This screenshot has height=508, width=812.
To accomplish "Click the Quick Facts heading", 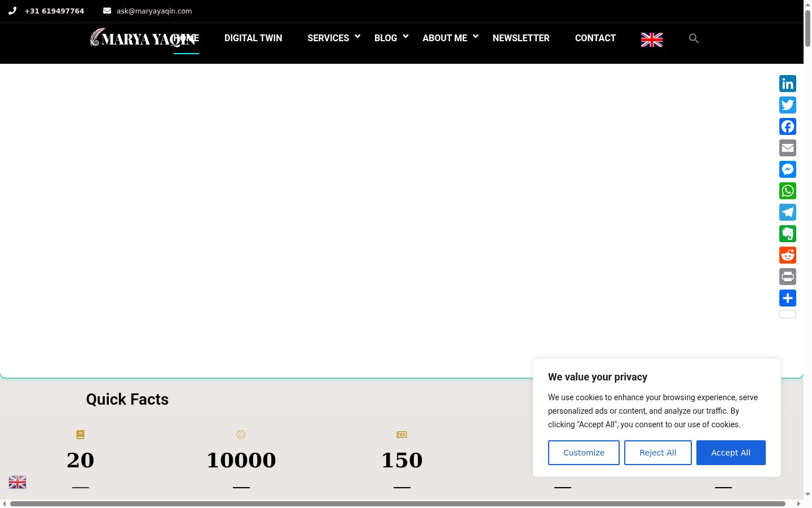I will 127,399.
